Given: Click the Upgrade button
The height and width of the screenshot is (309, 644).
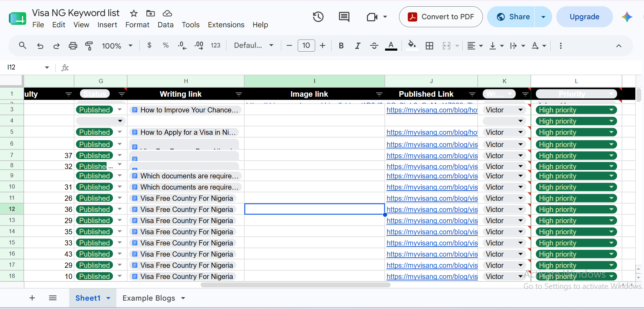Looking at the screenshot, I should [x=584, y=17].
